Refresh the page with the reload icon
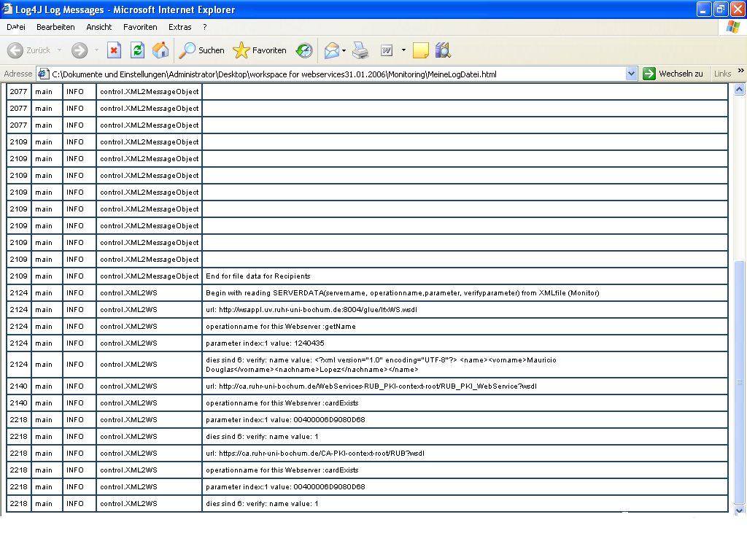This screenshot has width=747, height=560. [x=137, y=50]
